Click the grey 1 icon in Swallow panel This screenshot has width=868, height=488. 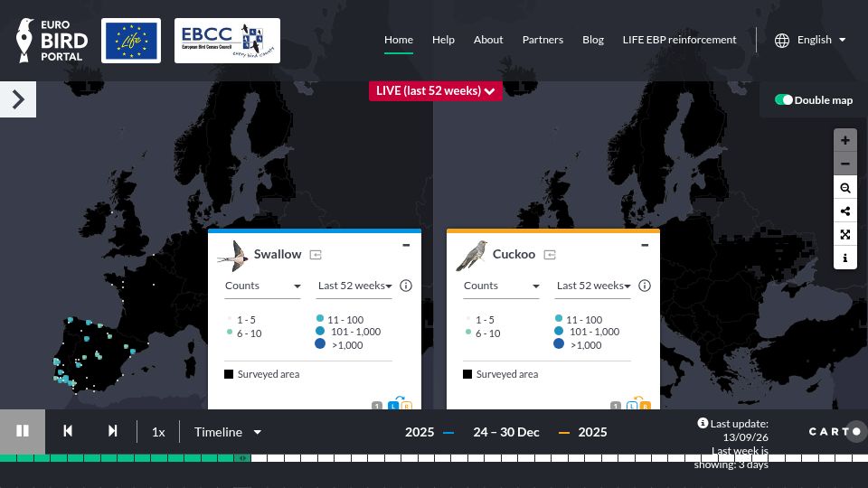click(x=377, y=406)
